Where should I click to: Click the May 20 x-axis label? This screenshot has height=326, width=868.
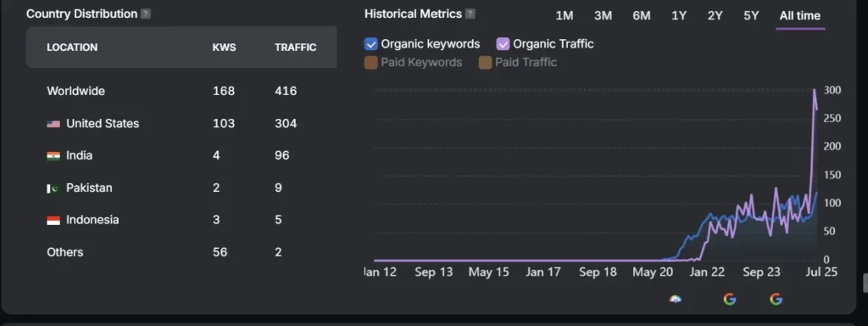[x=652, y=273]
